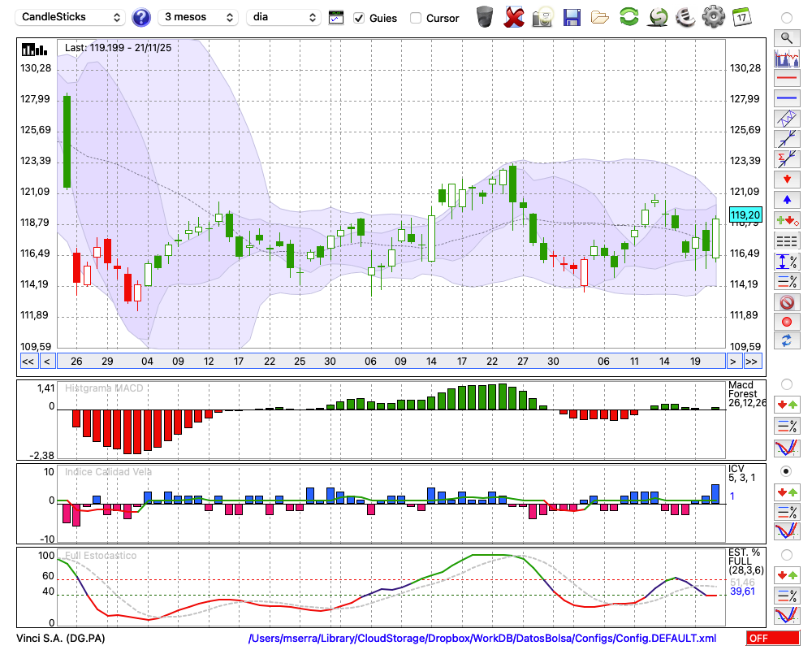Step forward with the > button
Screen dimensions: 812x650
click(x=732, y=362)
